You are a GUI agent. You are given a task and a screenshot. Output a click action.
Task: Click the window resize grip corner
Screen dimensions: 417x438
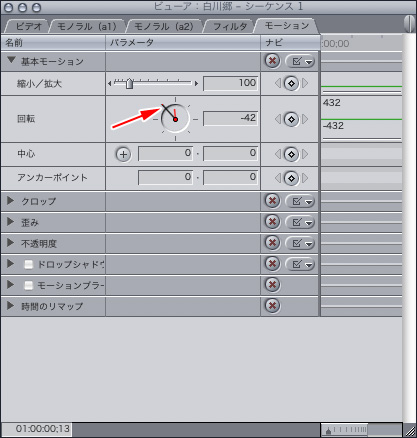pyautogui.click(x=410, y=430)
